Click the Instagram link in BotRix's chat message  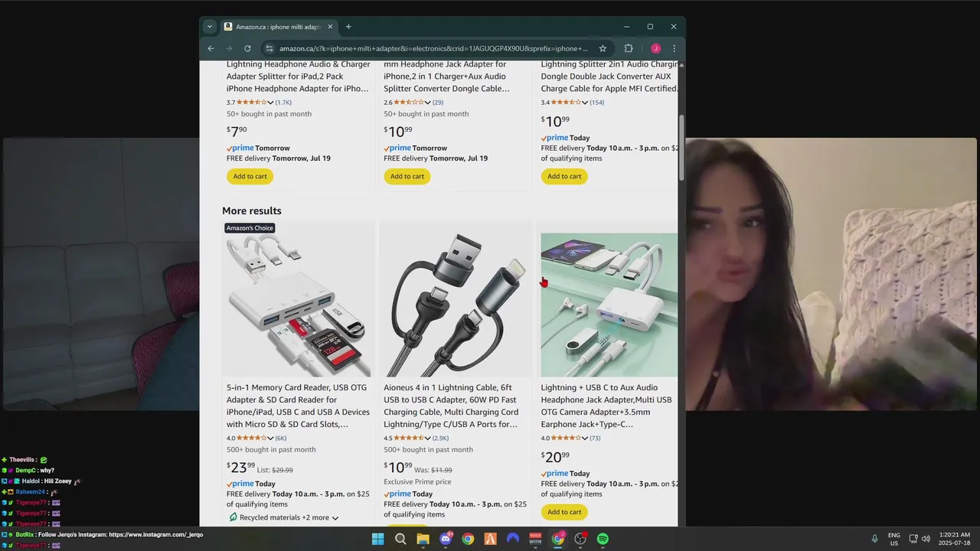155,535
